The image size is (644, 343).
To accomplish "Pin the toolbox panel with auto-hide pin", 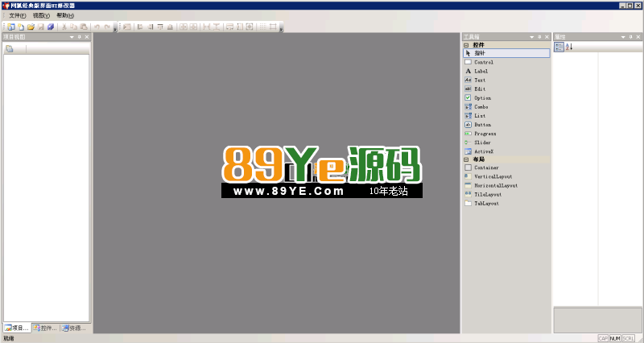I will [539, 37].
